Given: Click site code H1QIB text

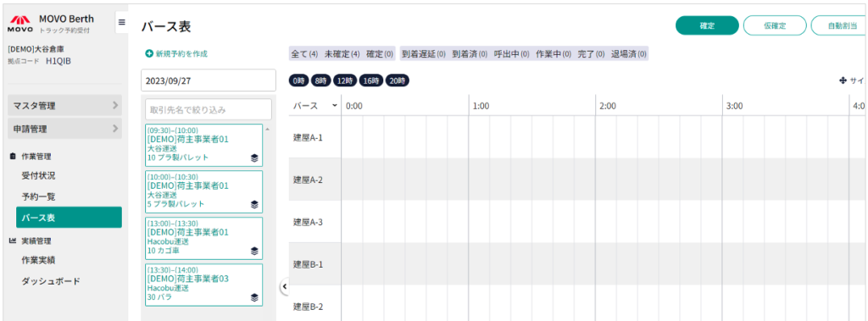Looking at the screenshot, I should click(x=58, y=61).
